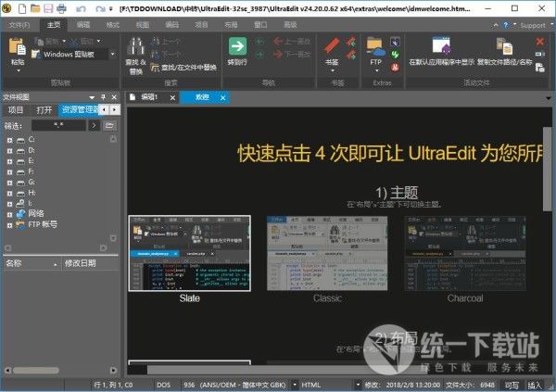Open the Paste dropdown arrow
556x392 pixels.
19,71
